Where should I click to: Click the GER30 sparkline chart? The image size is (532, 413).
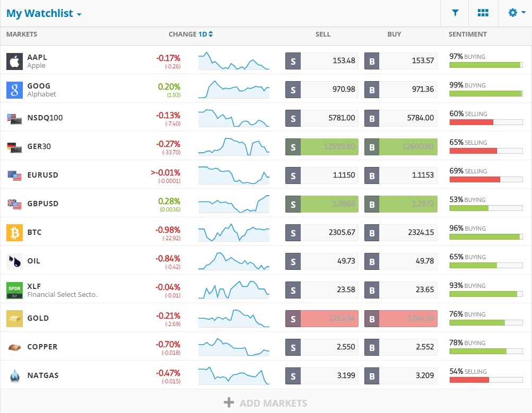coord(233,146)
